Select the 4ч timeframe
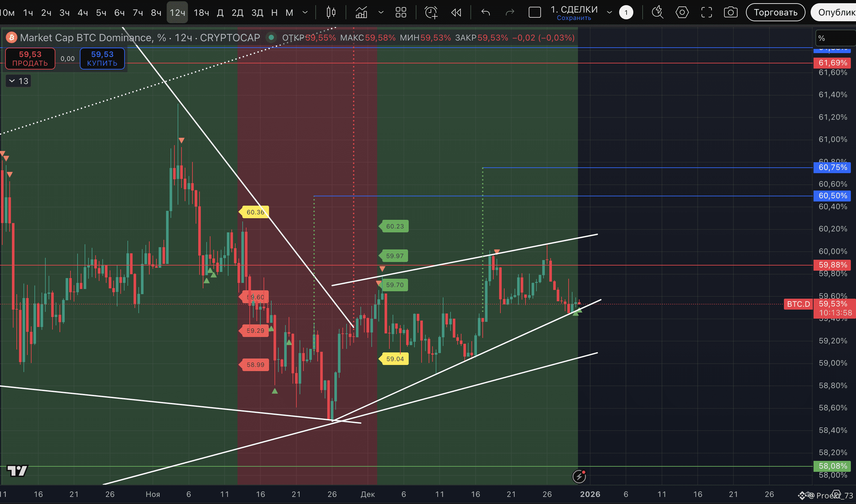This screenshot has height=504, width=856. 82,13
